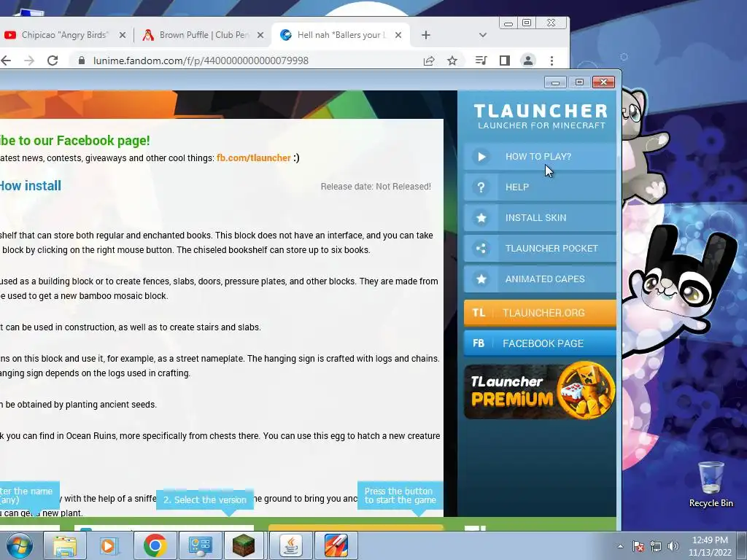747x560 pixels.
Task: Click the padlock site info icon
Action: tap(82, 61)
